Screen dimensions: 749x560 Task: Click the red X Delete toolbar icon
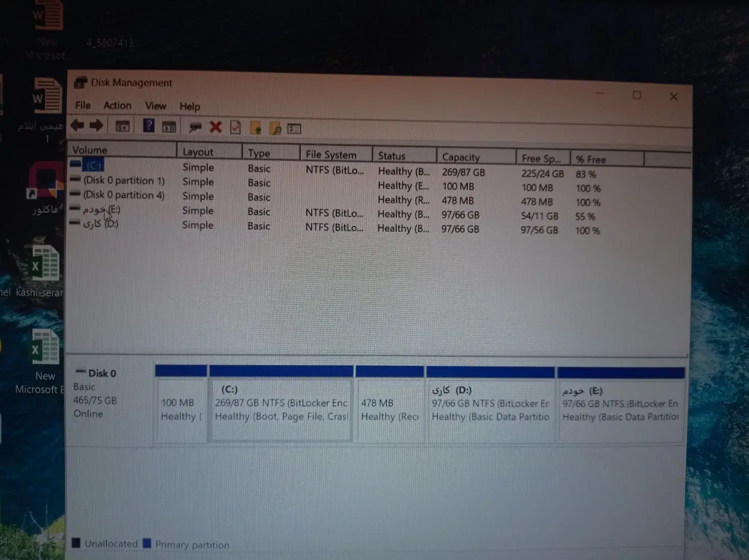(216, 127)
